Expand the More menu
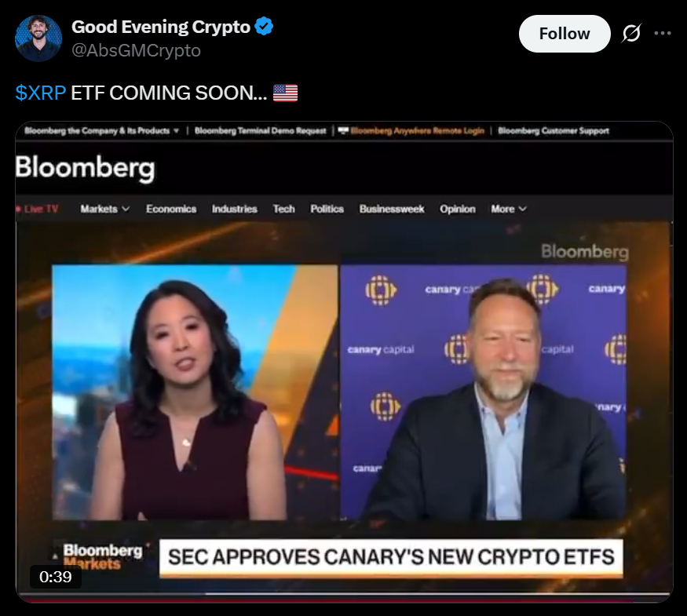This screenshot has width=687, height=616. (508, 209)
